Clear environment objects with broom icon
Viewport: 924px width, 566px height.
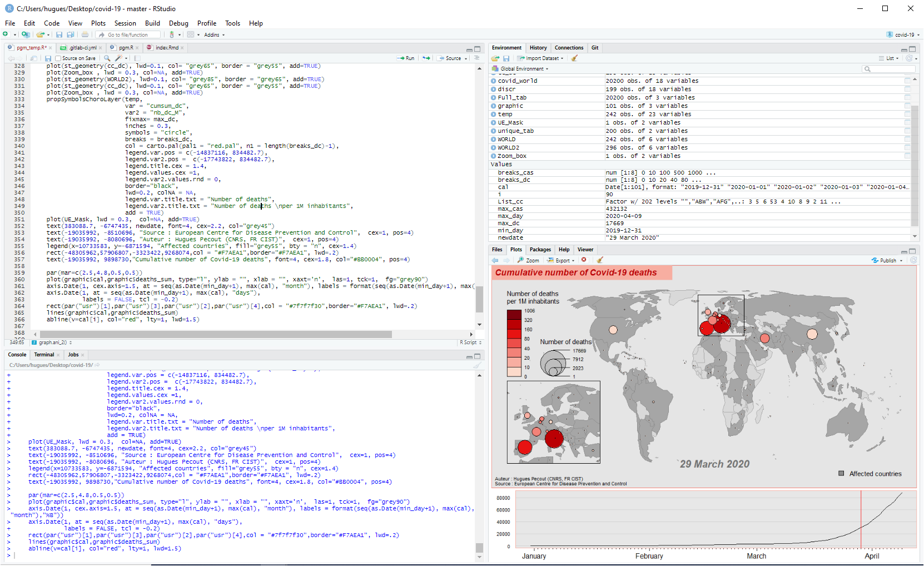[x=574, y=58]
